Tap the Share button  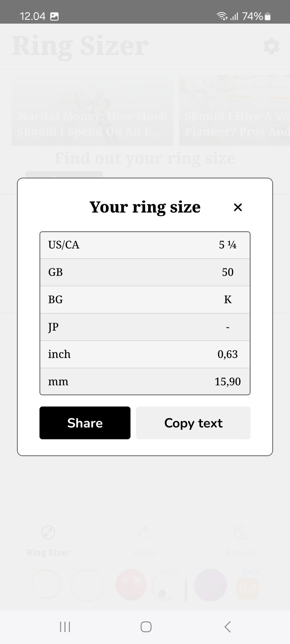coord(85,423)
